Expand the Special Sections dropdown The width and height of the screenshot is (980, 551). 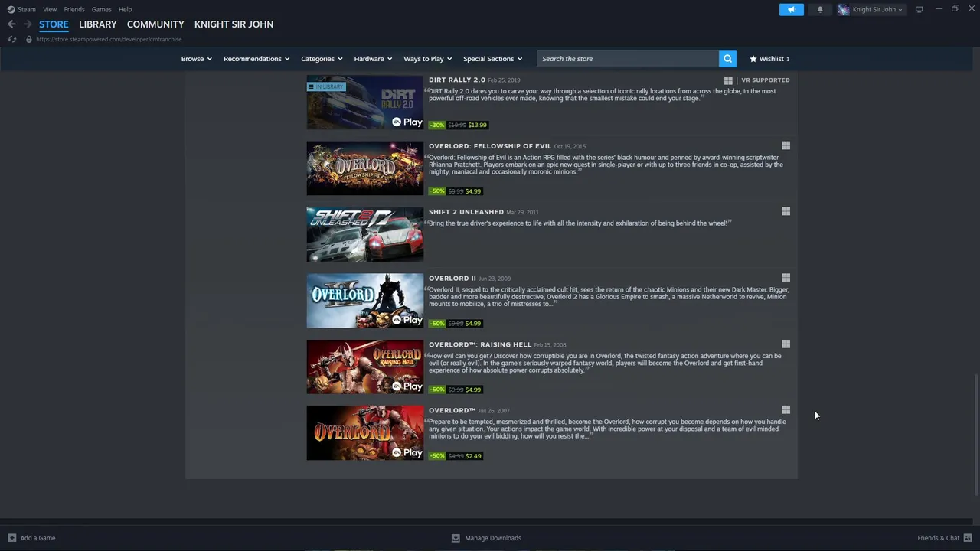pos(492,59)
